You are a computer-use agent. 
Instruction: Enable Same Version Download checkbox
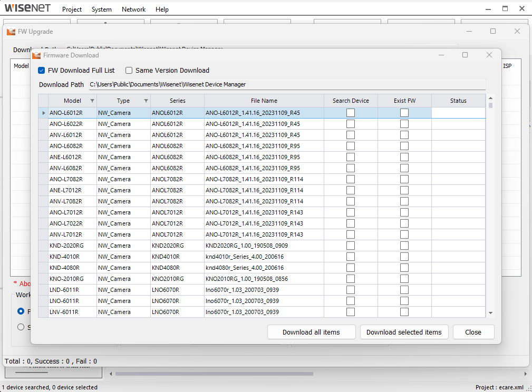pyautogui.click(x=129, y=70)
